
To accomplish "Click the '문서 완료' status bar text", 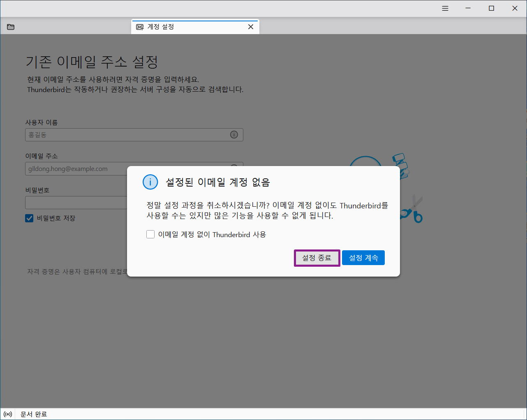I will pyautogui.click(x=34, y=414).
